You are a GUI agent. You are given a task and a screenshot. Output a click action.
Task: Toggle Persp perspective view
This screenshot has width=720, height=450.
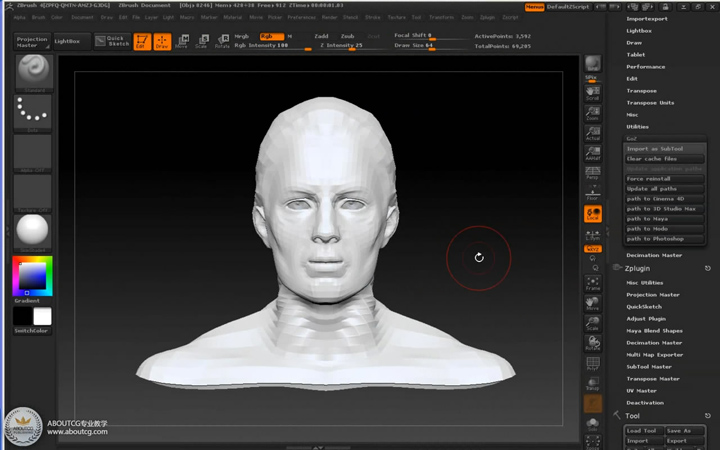(593, 173)
